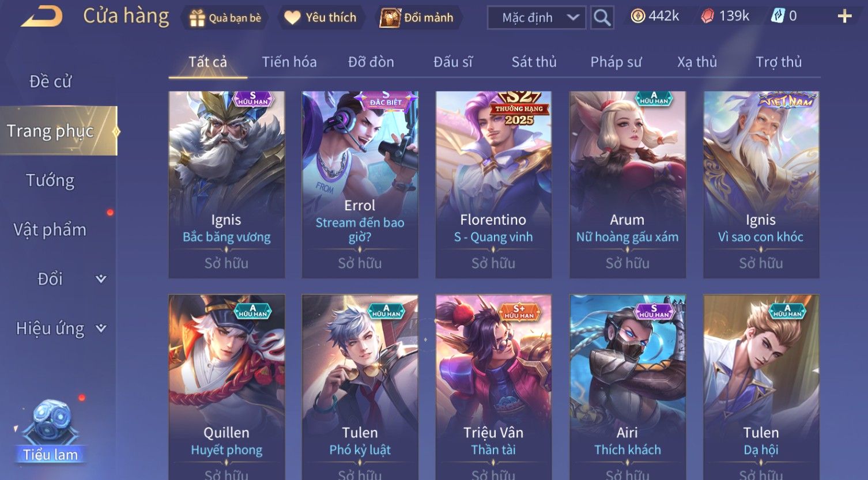The image size is (868, 480).
Task: Open Yêu thích favorites heart
Action: 292,18
